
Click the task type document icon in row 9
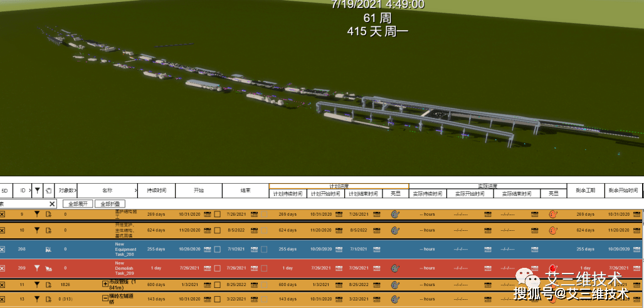(x=48, y=215)
